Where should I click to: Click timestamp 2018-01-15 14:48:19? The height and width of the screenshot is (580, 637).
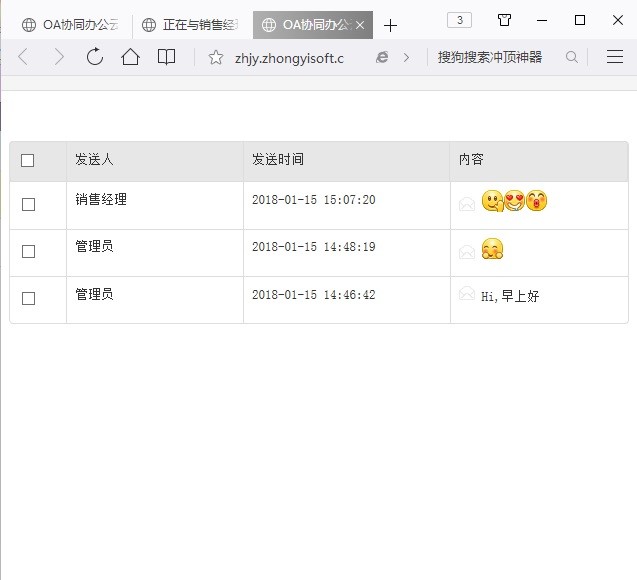[314, 247]
